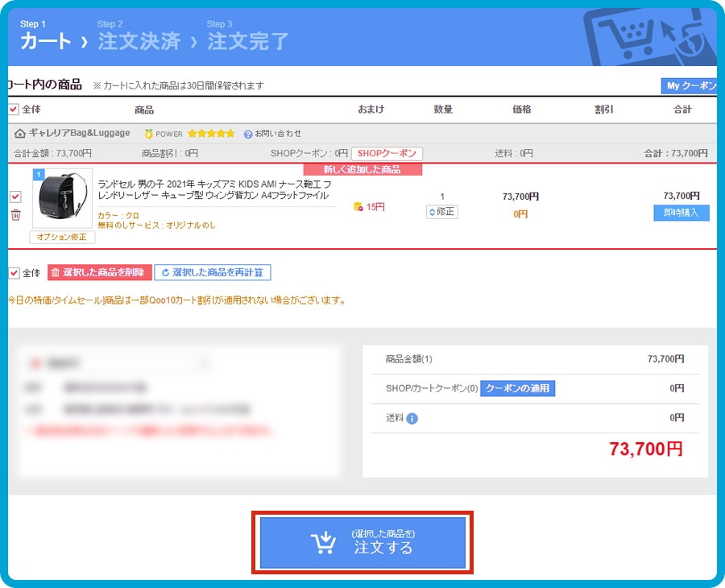Screen dimensions: 725x588
Task: Click the POWER medal seller icon
Action: pyautogui.click(x=148, y=134)
